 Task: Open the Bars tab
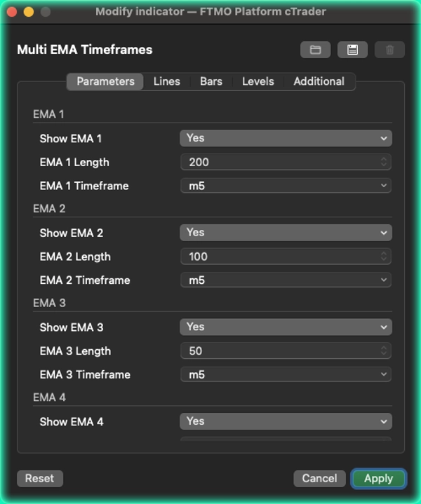[x=211, y=81]
